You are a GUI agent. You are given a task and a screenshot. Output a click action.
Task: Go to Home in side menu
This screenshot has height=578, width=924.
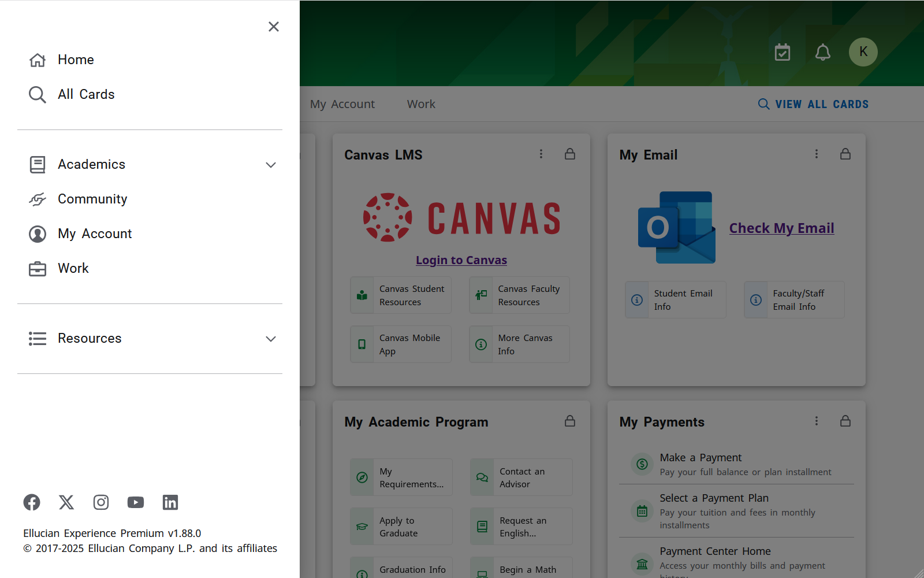(x=150, y=60)
